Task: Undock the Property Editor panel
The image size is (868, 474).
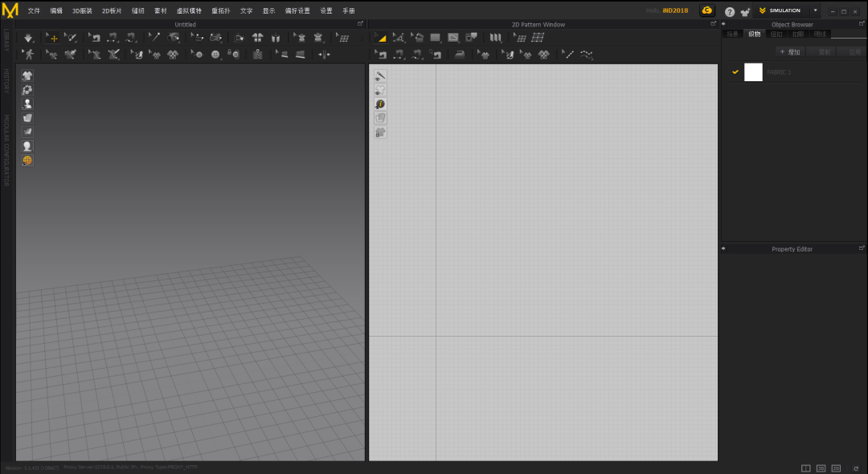Action: coord(862,248)
